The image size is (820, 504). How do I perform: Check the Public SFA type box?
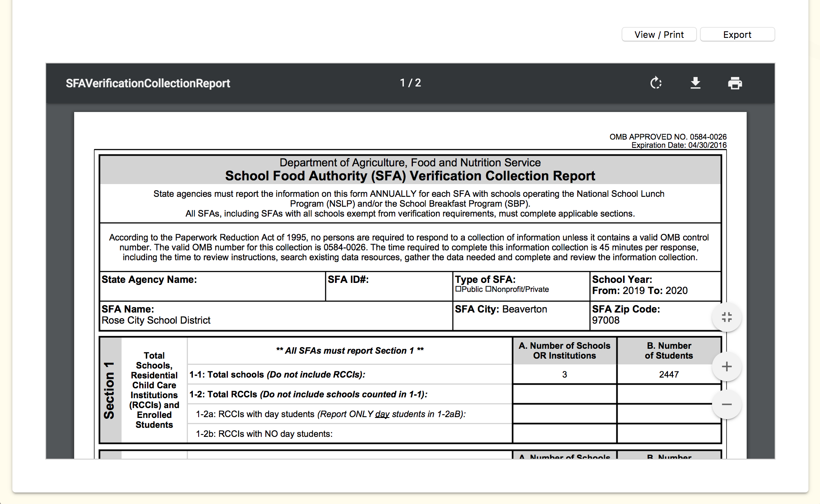point(458,289)
